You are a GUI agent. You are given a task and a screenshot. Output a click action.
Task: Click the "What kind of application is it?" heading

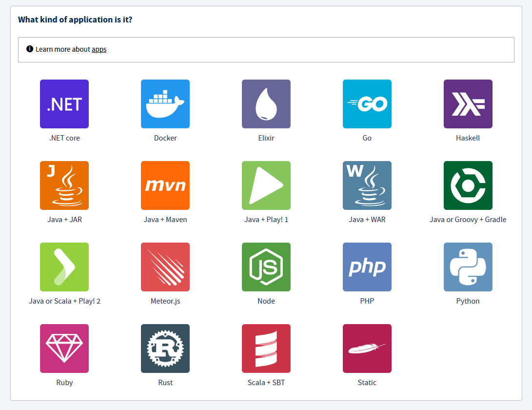point(75,20)
